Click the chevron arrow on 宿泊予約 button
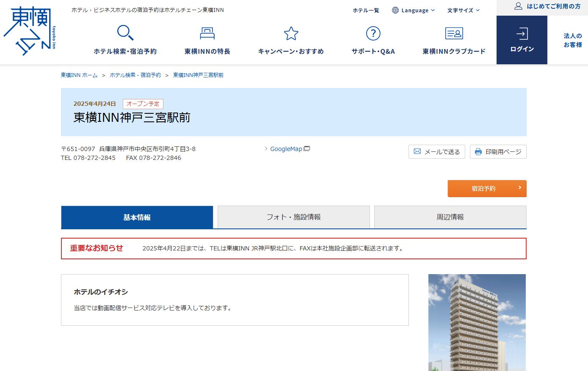This screenshot has width=588, height=371. (x=520, y=187)
